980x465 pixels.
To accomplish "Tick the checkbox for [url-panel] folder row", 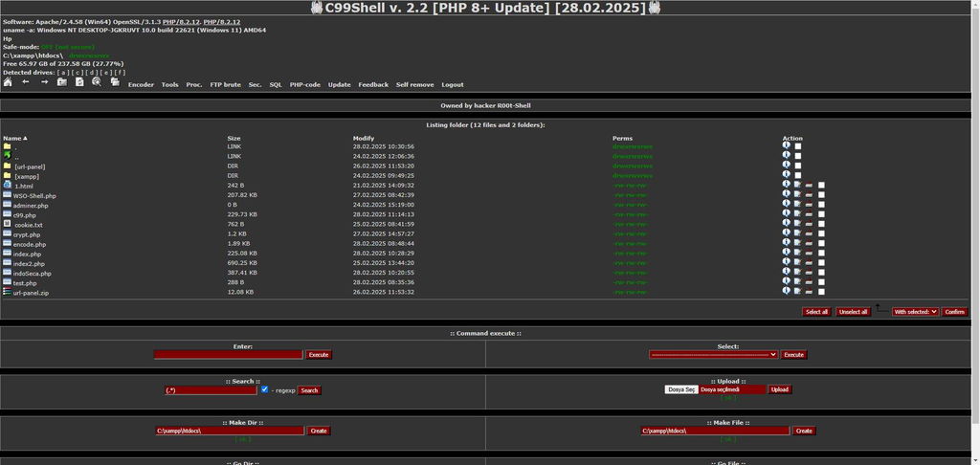I will click(x=798, y=166).
